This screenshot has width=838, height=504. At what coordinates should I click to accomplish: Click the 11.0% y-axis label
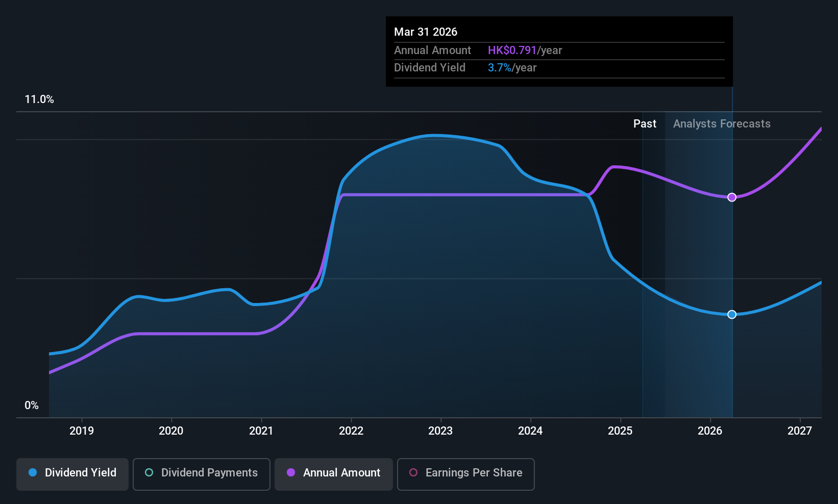tap(39, 99)
